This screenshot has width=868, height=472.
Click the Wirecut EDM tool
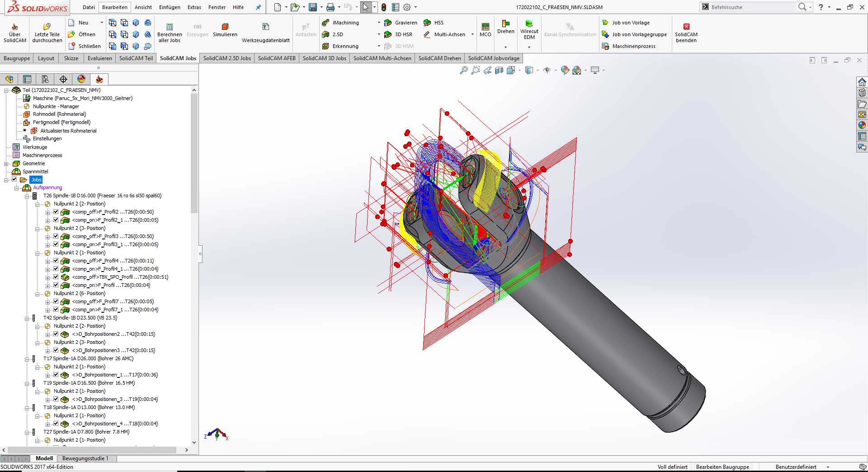click(x=529, y=30)
